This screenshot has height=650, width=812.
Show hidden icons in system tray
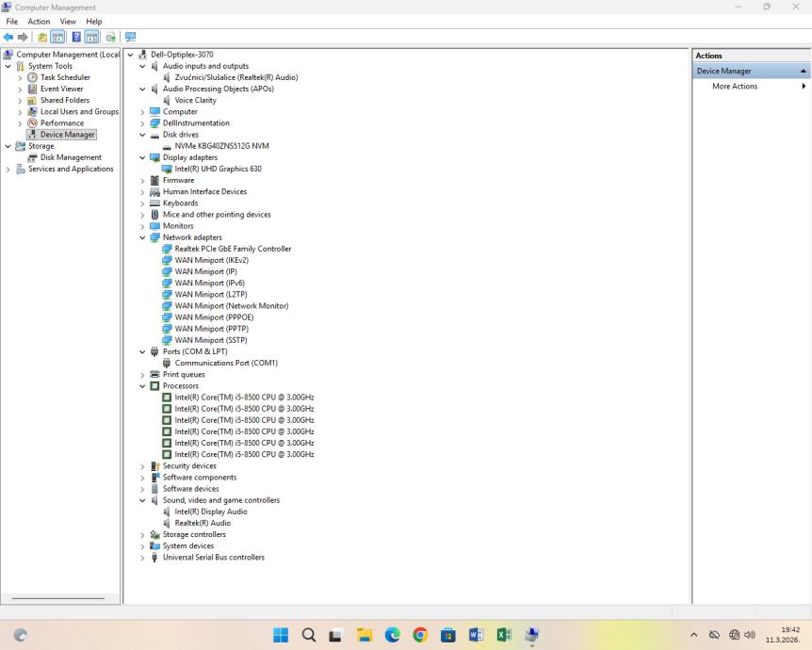[694, 635]
